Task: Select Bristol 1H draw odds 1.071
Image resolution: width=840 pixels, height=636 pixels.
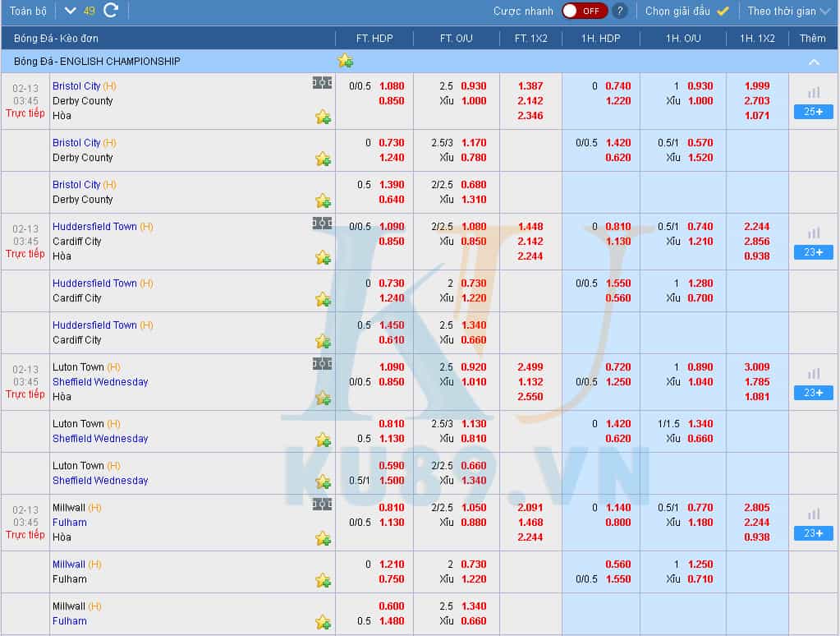Action: point(757,116)
